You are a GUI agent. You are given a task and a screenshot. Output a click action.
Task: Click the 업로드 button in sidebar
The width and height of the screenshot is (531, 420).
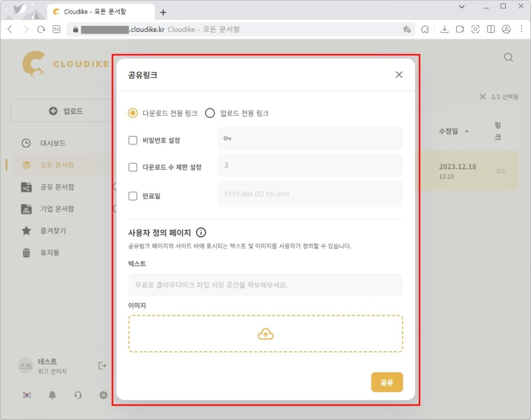pos(66,110)
